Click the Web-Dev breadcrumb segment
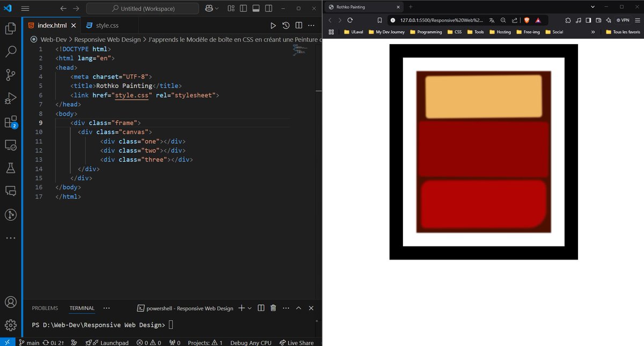 click(x=54, y=39)
